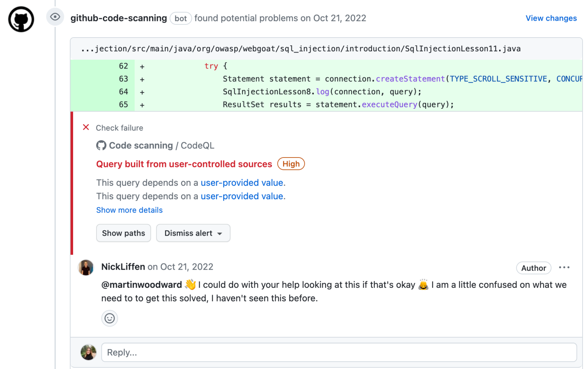The height and width of the screenshot is (369, 588).
Task: Expand Show more details
Action: click(129, 210)
